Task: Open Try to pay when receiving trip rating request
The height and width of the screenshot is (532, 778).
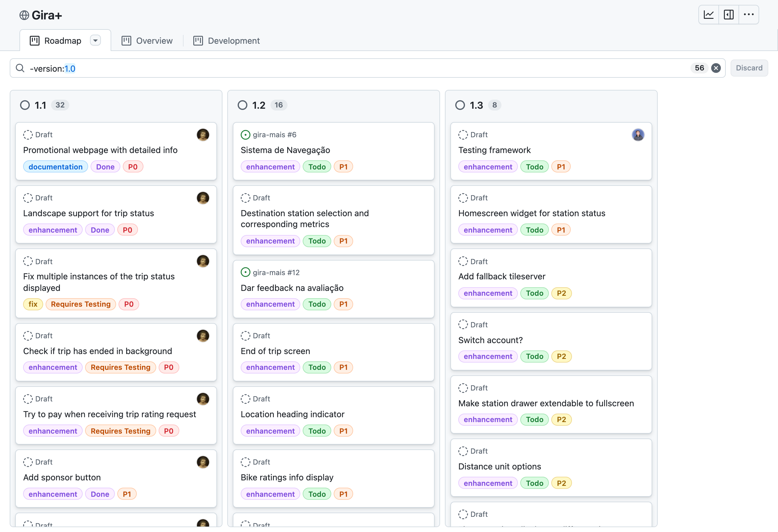Action: pos(109,414)
